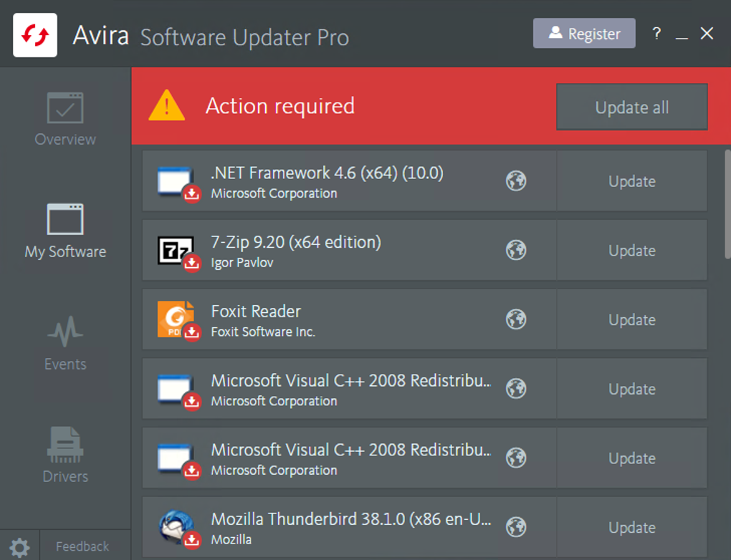Open the Drivers section
This screenshot has width=731, height=560.
65,456
